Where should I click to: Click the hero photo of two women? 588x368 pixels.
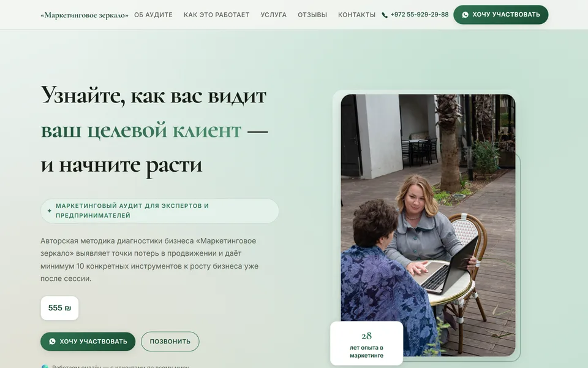click(428, 225)
